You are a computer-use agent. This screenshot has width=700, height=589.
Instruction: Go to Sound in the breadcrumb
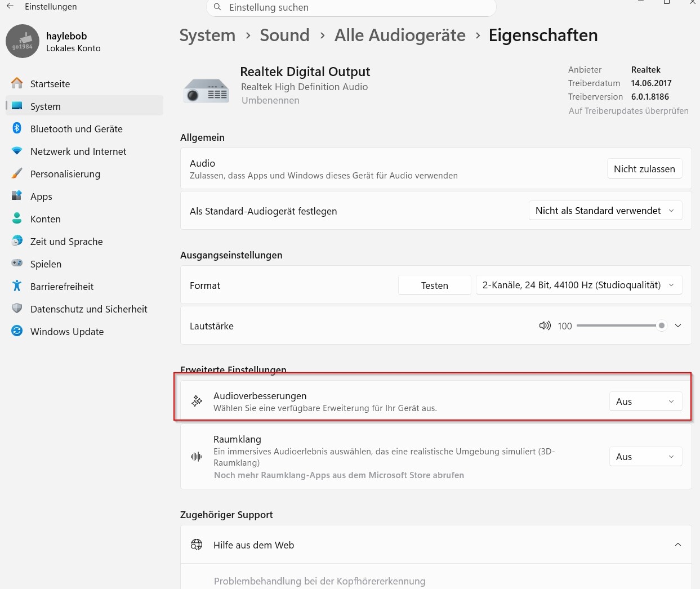pos(284,35)
